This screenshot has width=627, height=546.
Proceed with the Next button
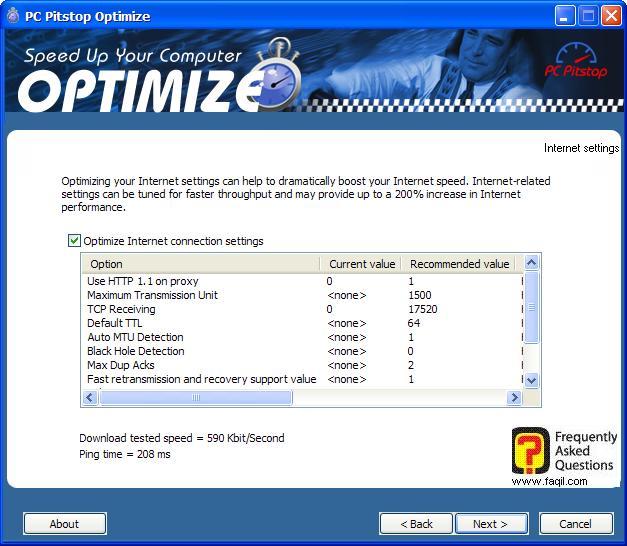(491, 524)
